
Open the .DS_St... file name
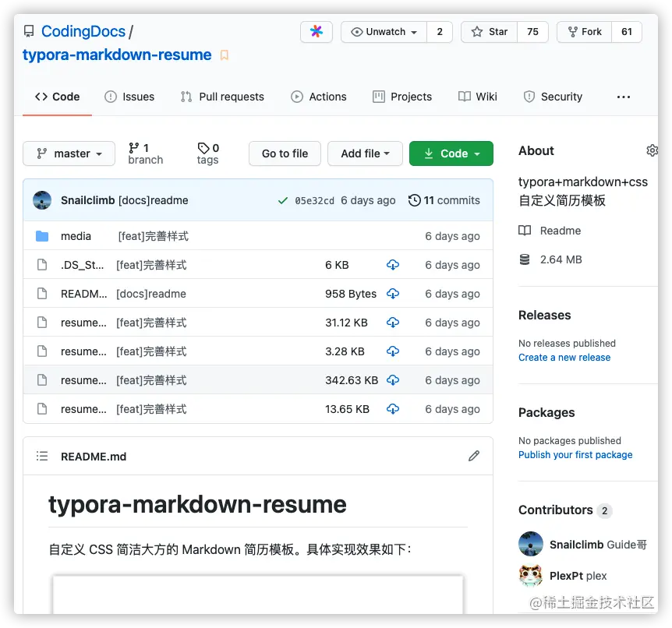coord(83,265)
